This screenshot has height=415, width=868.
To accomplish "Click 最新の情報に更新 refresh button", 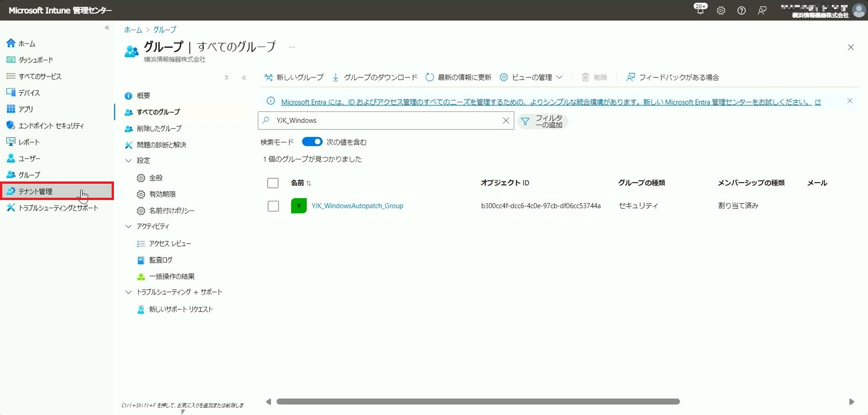I will 458,77.
